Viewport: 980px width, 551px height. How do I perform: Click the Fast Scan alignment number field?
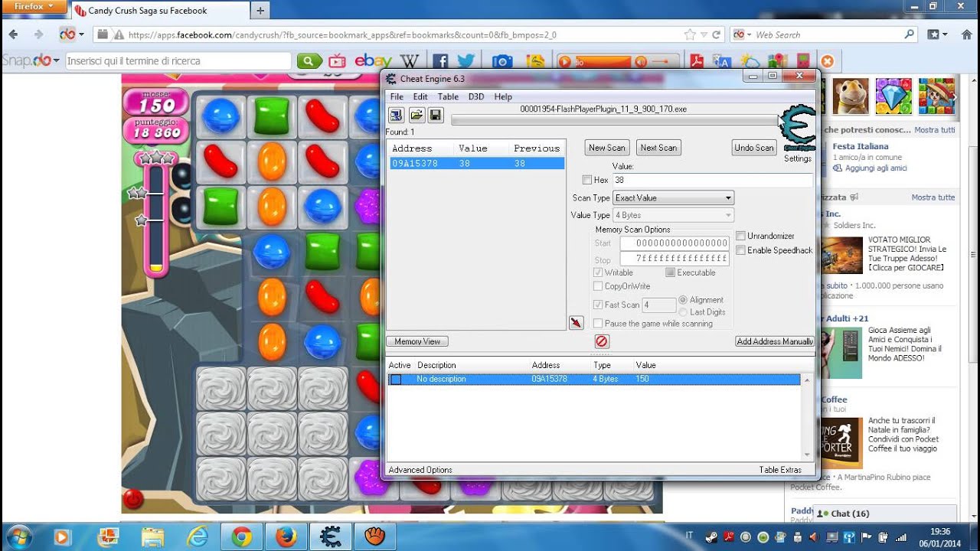pyautogui.click(x=659, y=305)
